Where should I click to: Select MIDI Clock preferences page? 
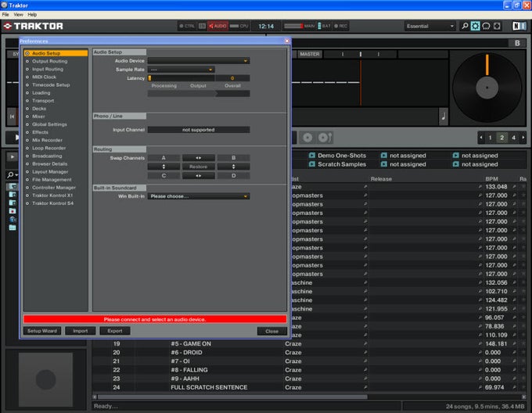pos(44,77)
